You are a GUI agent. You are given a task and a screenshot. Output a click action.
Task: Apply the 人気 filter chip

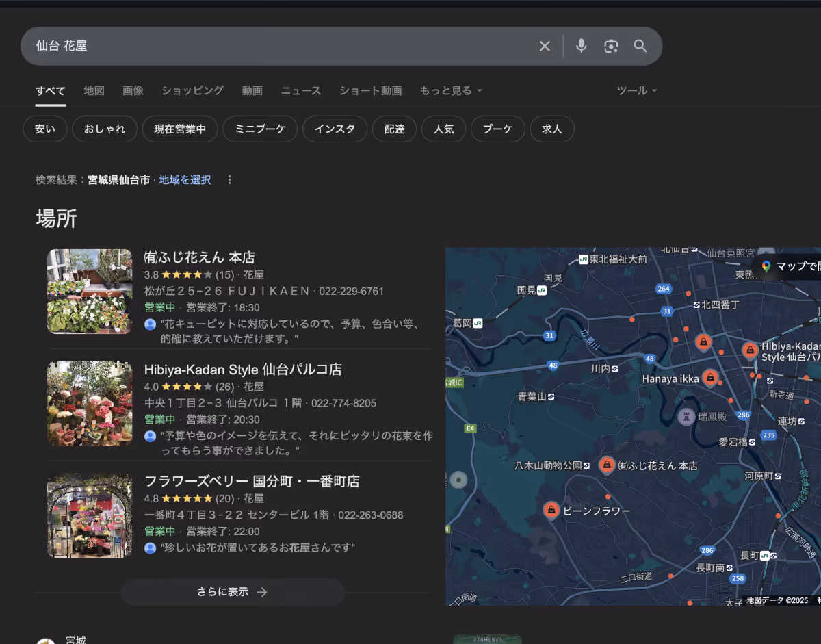[444, 129]
